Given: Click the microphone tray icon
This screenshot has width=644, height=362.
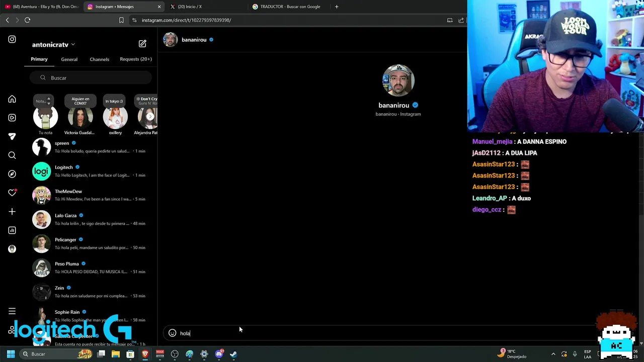Looking at the screenshot, I should [x=575, y=354].
